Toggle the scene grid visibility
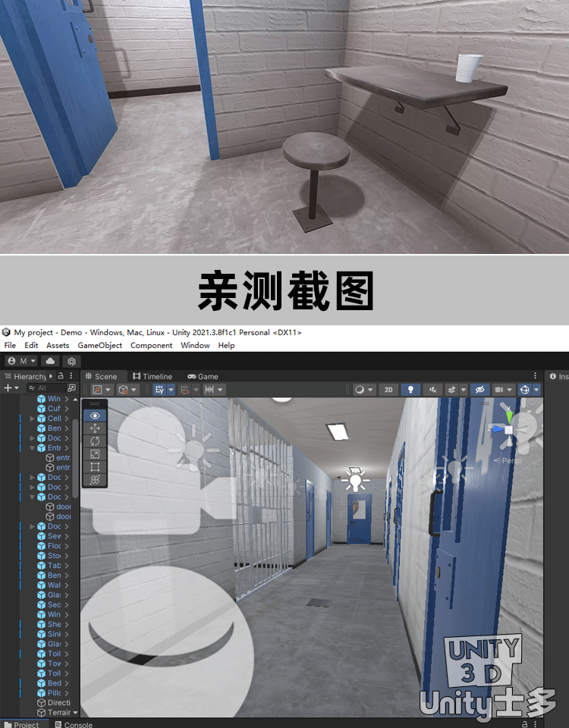 point(159,390)
